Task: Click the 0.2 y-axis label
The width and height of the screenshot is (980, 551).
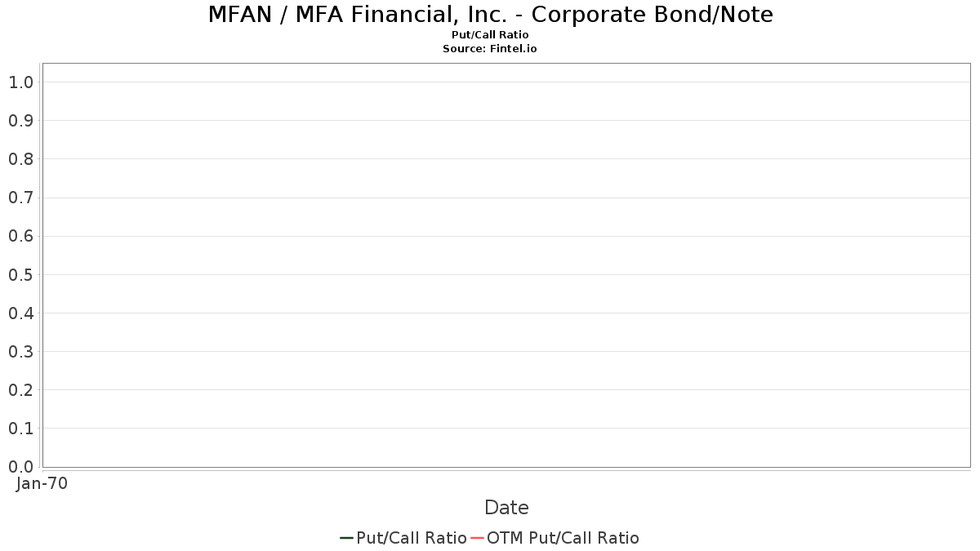Action: [x=20, y=390]
